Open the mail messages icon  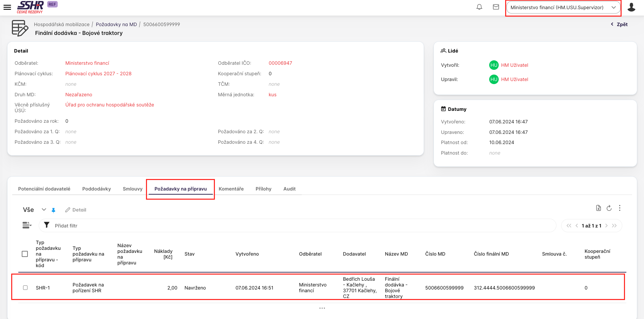(x=496, y=7)
